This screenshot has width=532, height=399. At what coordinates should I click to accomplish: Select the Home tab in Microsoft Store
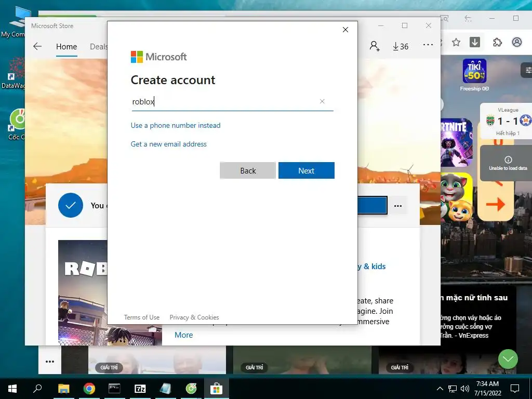coord(66,46)
